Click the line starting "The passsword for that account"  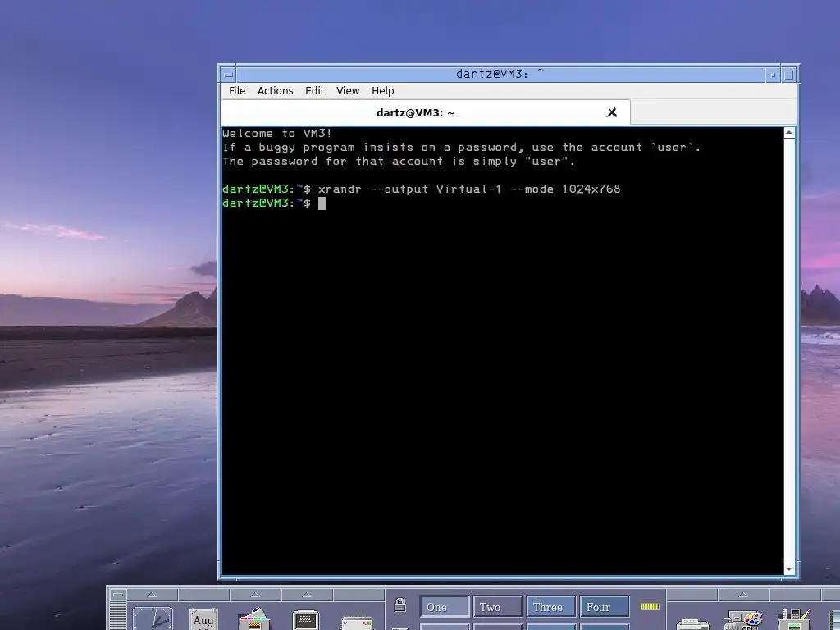click(399, 161)
